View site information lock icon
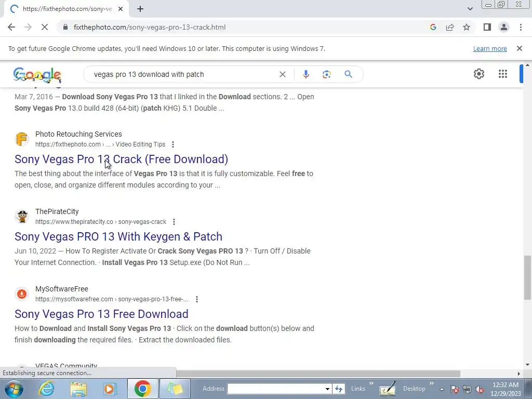The height and width of the screenshot is (399, 532). click(65, 27)
